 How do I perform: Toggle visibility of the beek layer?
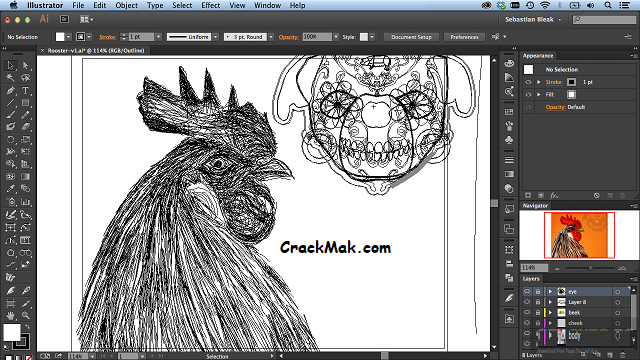(527, 313)
